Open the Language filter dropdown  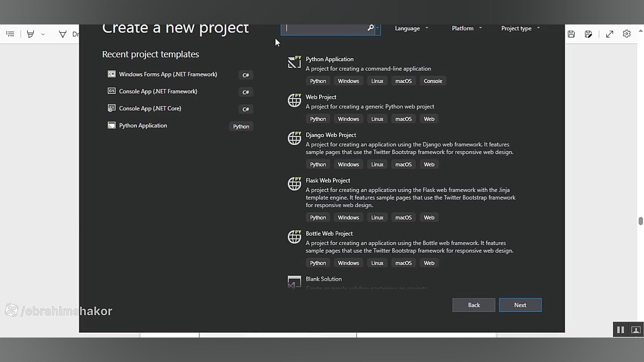click(x=412, y=28)
